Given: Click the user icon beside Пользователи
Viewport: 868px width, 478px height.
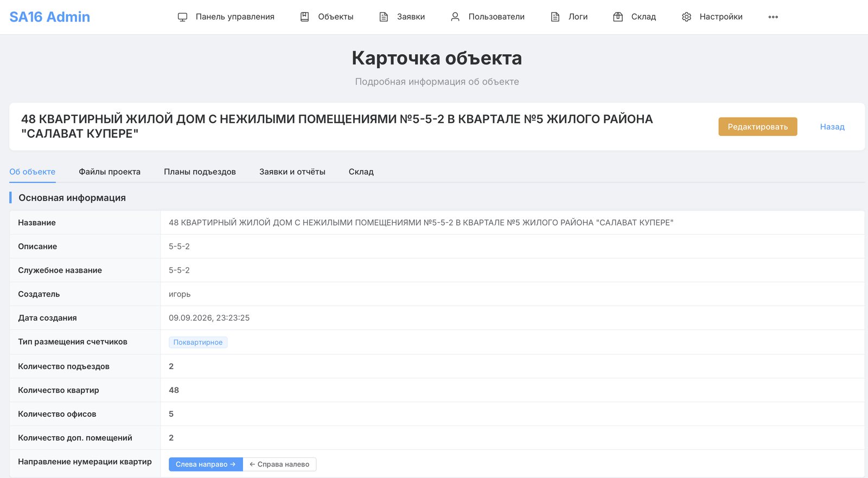Looking at the screenshot, I should pos(455,17).
